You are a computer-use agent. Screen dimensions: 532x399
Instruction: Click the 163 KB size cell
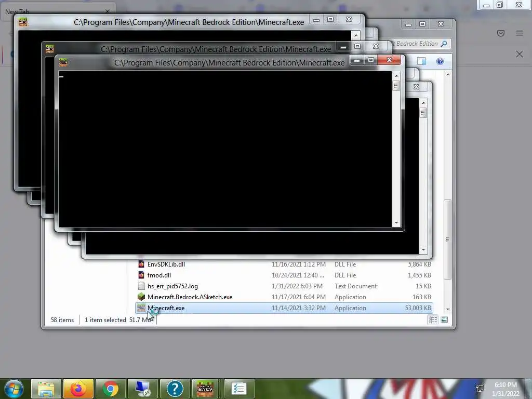[x=422, y=297]
